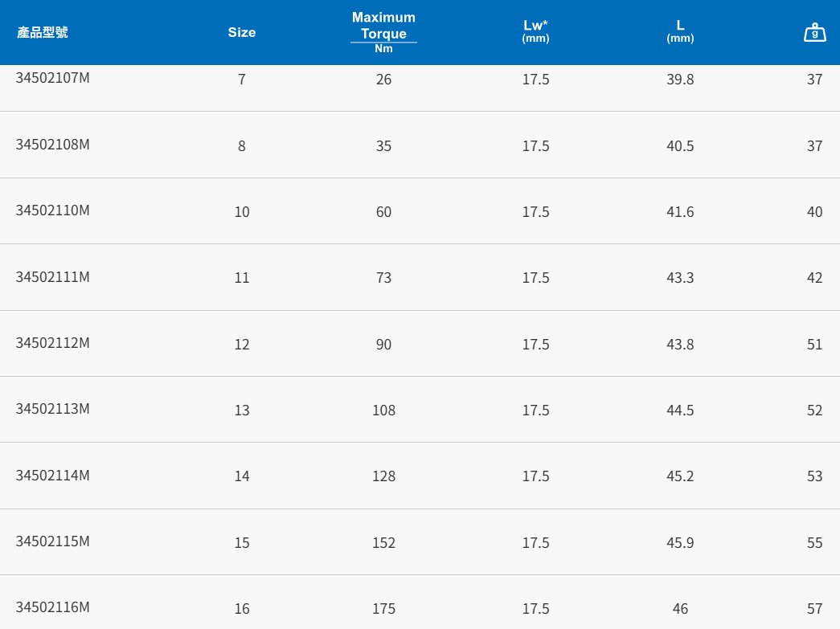Screen dimensions: 840x629
Task: Click the Lw* (mm) column header
Action: point(535,31)
